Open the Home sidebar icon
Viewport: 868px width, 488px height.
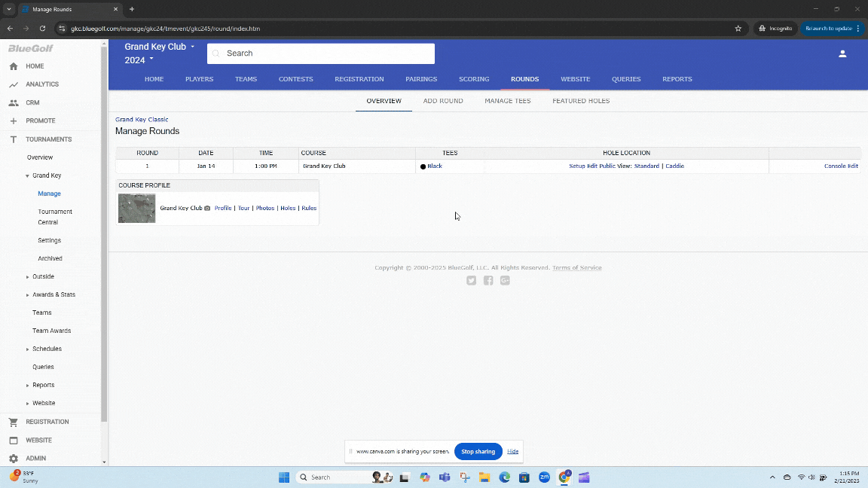[x=14, y=66]
